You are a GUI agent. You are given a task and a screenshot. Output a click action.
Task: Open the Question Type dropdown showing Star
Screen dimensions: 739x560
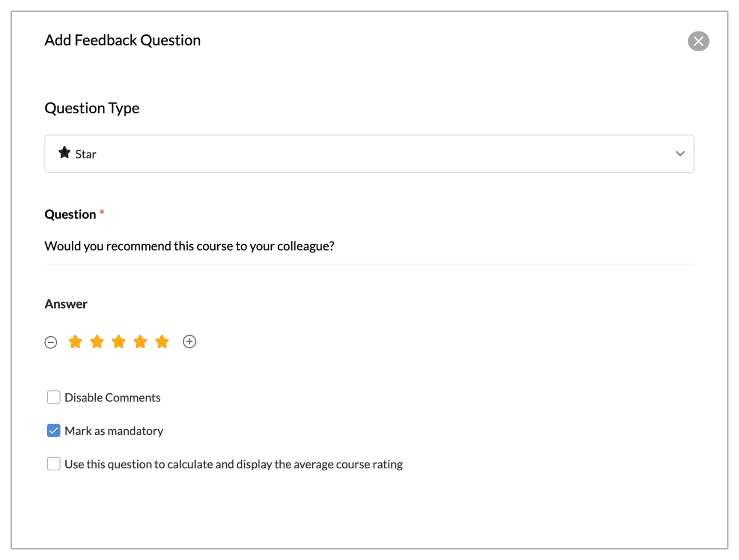tap(369, 154)
